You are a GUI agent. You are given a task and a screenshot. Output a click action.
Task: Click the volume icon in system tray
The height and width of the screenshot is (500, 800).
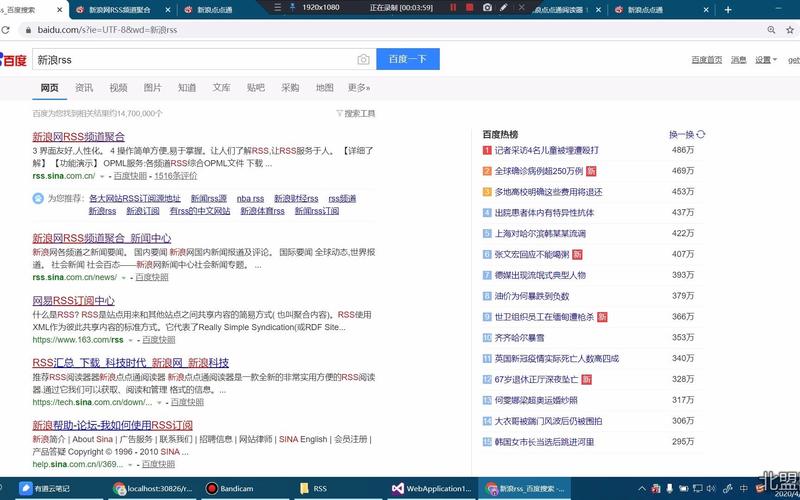tap(711, 489)
